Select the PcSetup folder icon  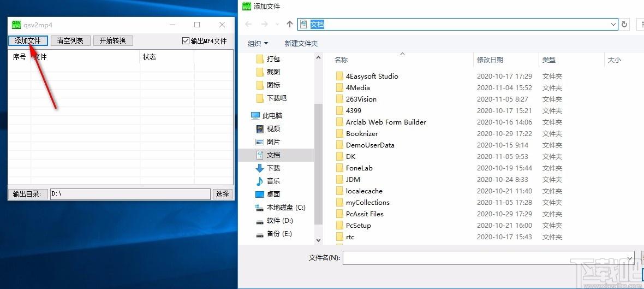pyautogui.click(x=339, y=226)
